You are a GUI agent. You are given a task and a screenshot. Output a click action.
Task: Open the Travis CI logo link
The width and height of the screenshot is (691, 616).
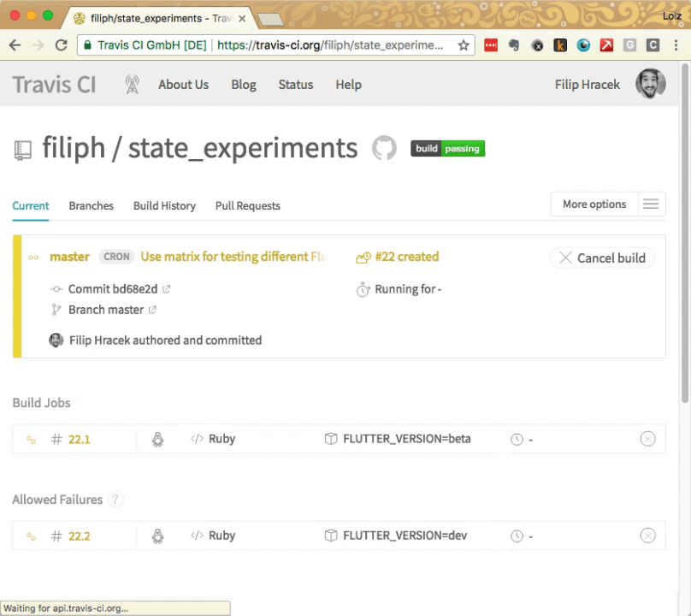54,84
